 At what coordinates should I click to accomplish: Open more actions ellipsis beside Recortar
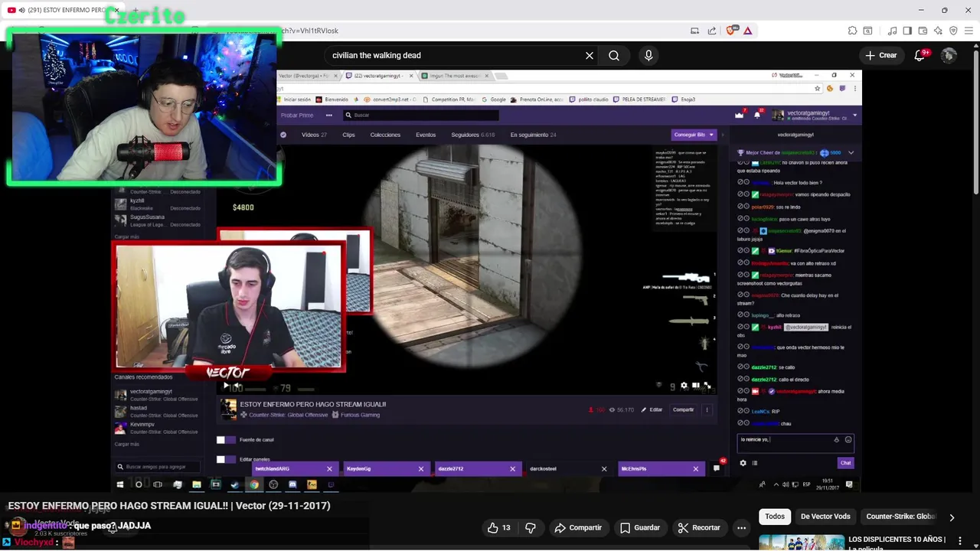741,527
